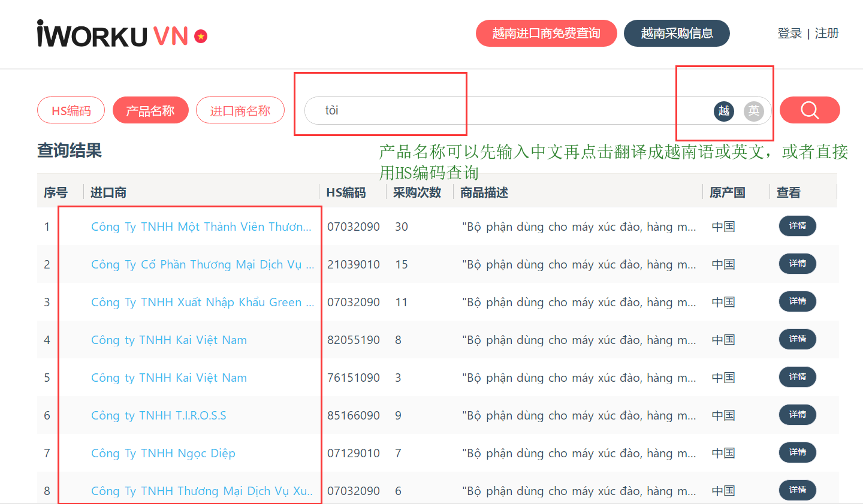The height and width of the screenshot is (504, 863).
Task: Open 越南采购信息 page
Action: (x=677, y=33)
